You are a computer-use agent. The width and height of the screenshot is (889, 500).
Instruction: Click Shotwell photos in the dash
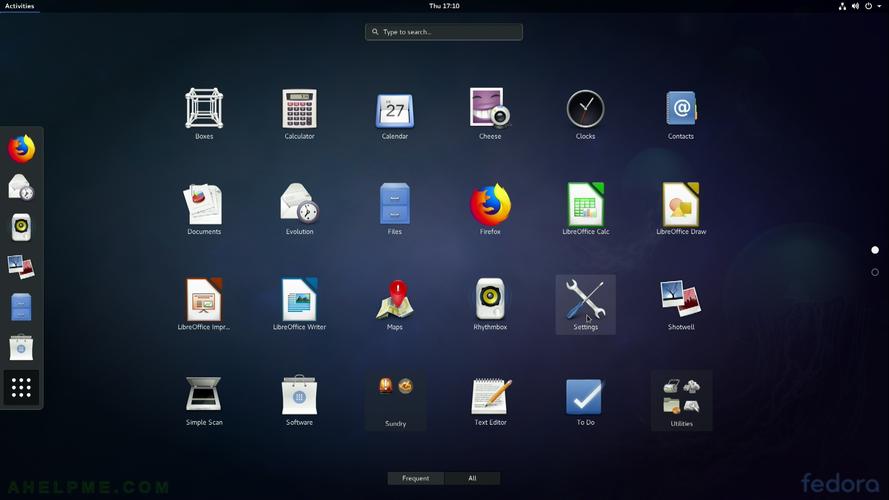22,267
